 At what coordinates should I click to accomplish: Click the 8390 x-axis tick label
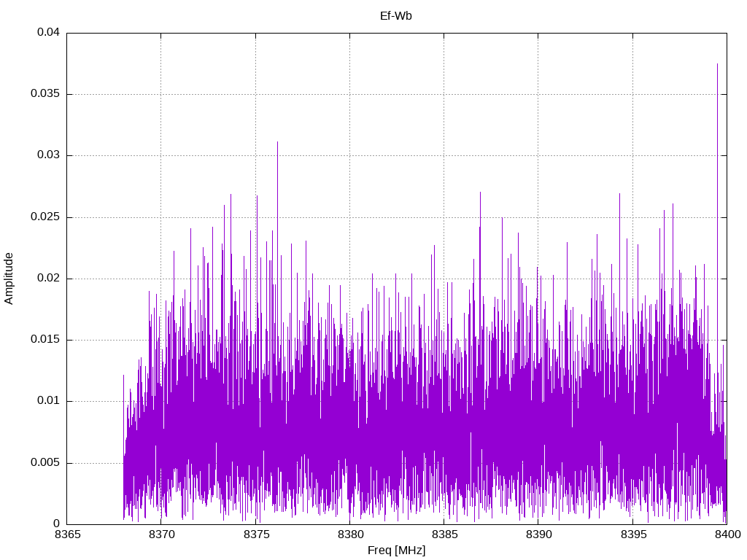point(538,535)
